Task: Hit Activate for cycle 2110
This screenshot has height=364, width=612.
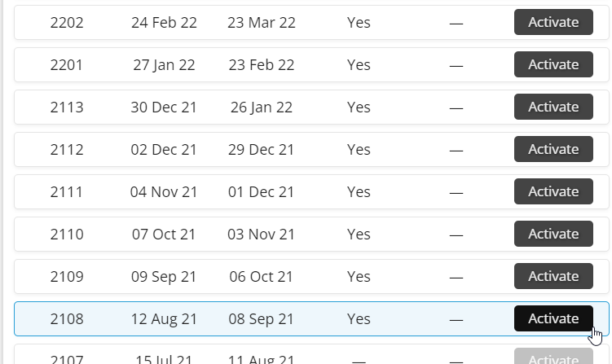Action: point(553,234)
